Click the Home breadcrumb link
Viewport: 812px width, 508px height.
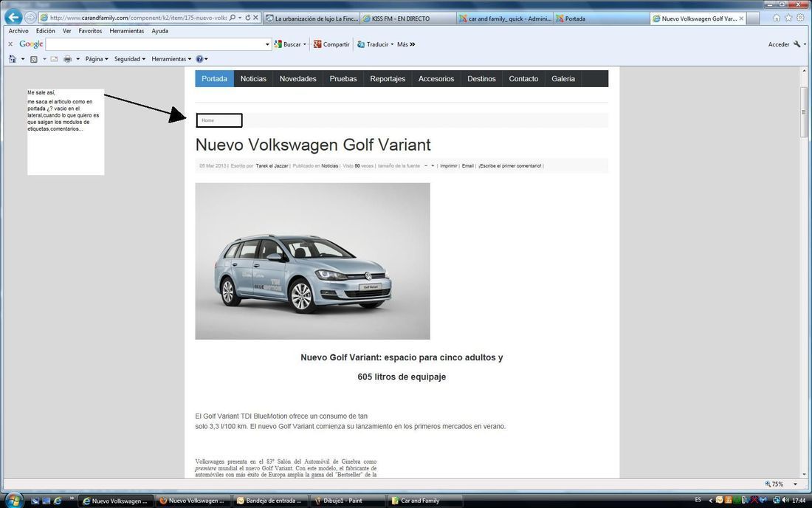pos(207,120)
